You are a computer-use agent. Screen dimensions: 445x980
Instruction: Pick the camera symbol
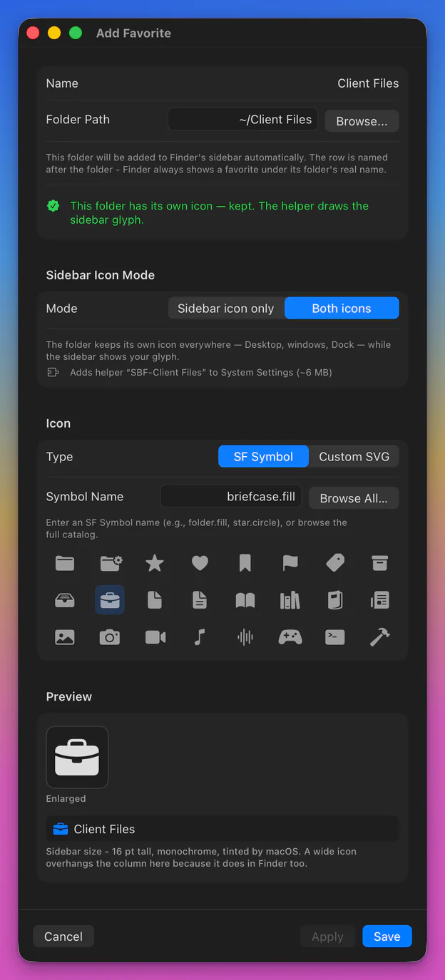pos(110,637)
